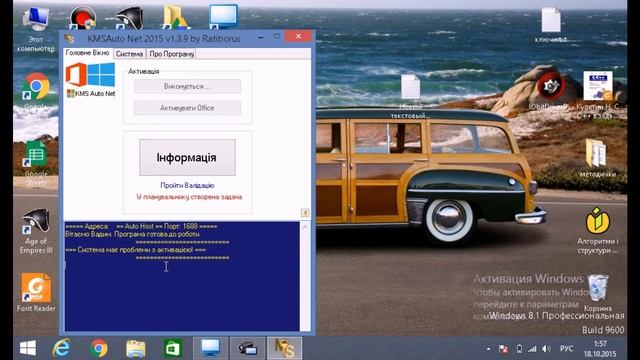640x360 pixels.
Task: Click the 'Auto Host' address log line
Action: [x=141, y=226]
